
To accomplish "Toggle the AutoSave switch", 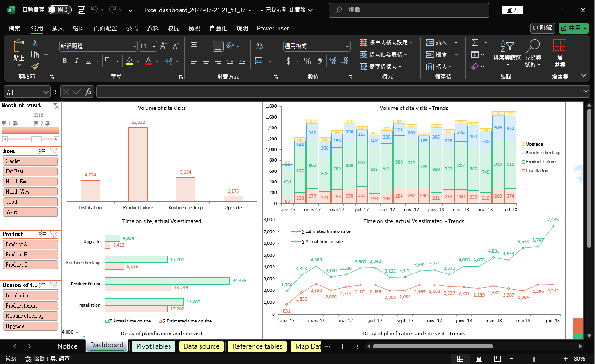I will (x=59, y=10).
